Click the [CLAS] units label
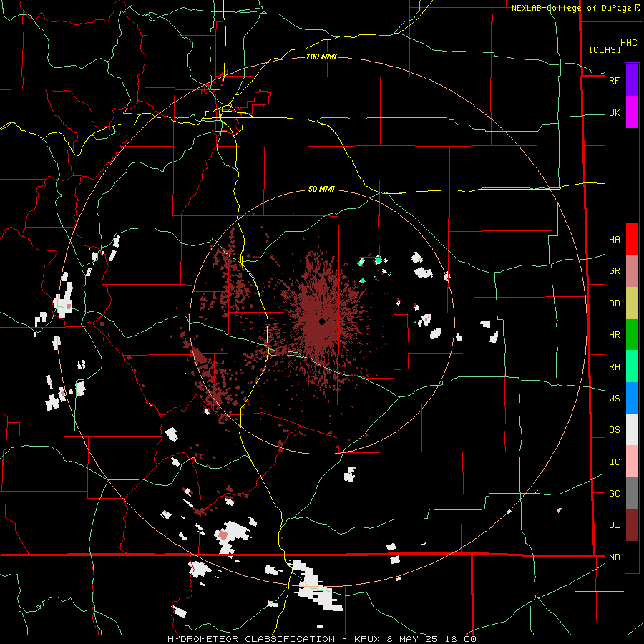This screenshot has width=644, height=644. pos(605,49)
